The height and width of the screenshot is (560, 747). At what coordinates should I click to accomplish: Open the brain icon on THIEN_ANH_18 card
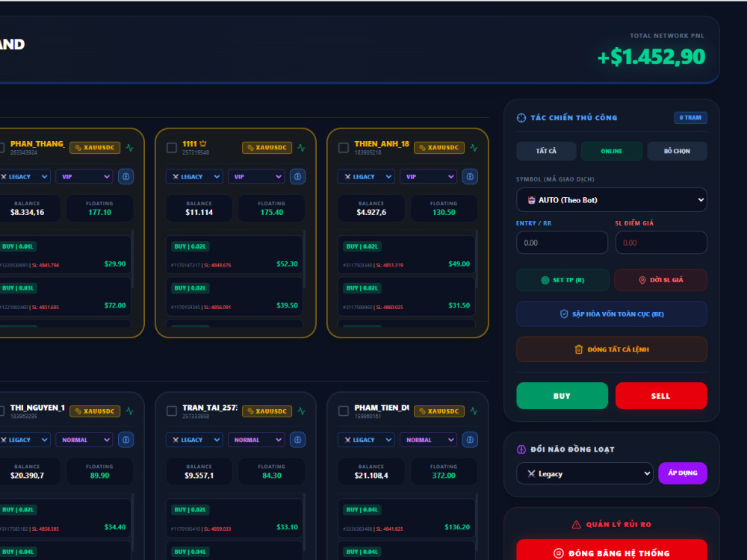click(x=470, y=177)
